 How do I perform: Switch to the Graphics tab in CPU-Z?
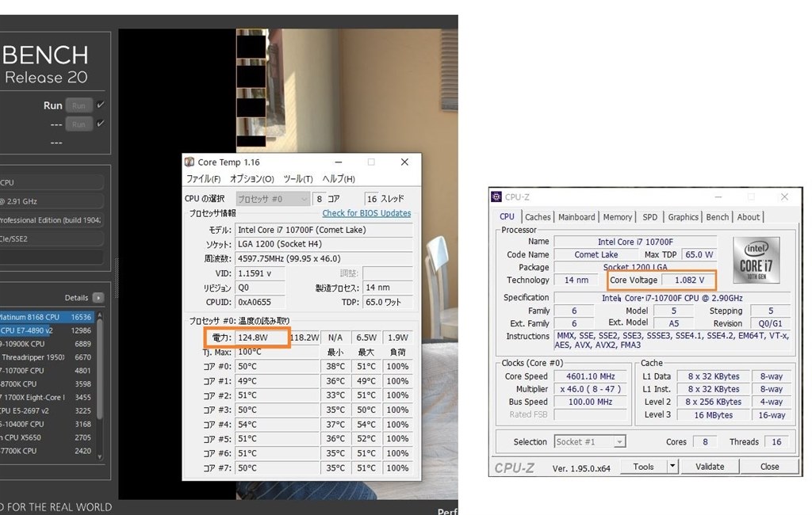683,217
